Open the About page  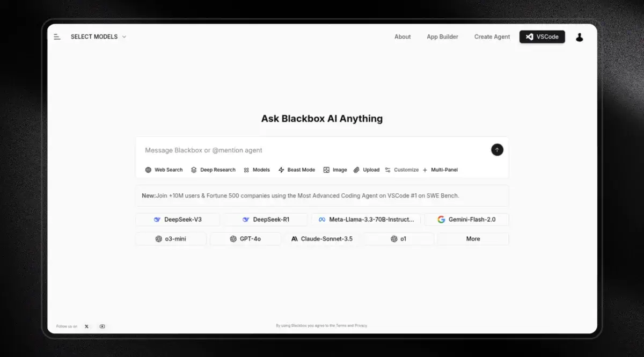(x=402, y=37)
